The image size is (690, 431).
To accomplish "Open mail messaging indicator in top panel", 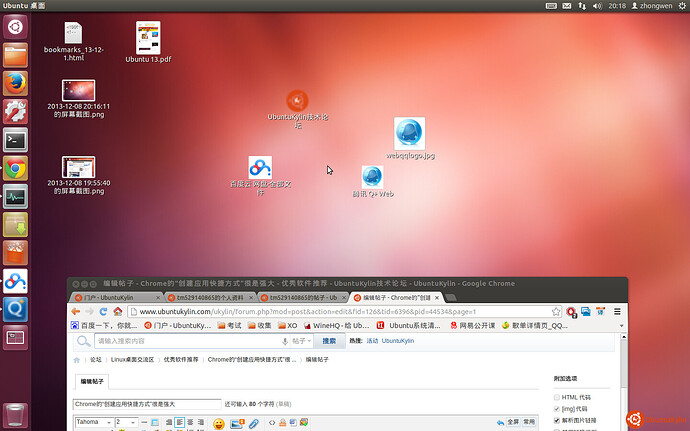I will coord(567,6).
